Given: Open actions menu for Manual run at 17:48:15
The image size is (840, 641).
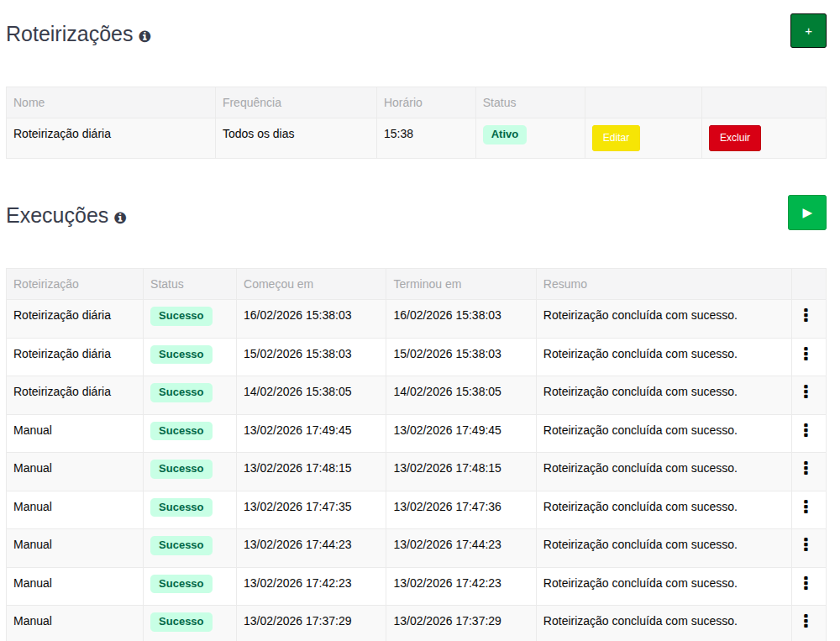Looking at the screenshot, I should pyautogui.click(x=806, y=468).
